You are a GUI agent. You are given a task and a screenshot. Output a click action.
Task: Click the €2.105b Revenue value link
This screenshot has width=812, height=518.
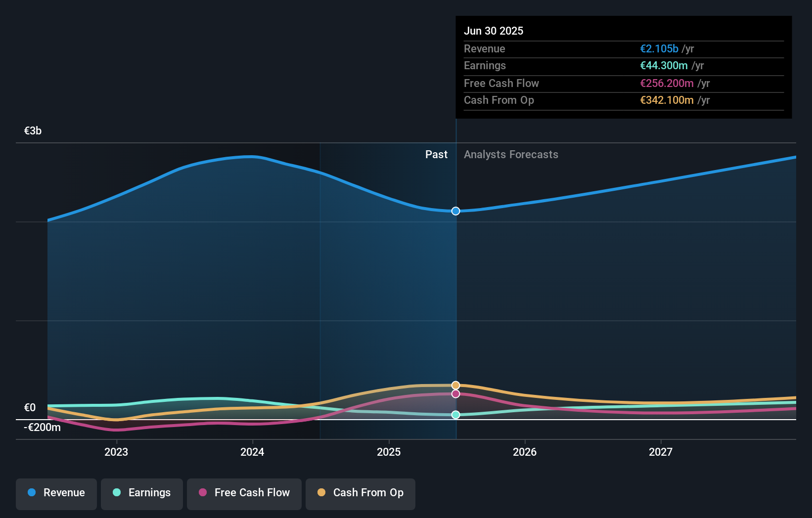click(x=659, y=48)
